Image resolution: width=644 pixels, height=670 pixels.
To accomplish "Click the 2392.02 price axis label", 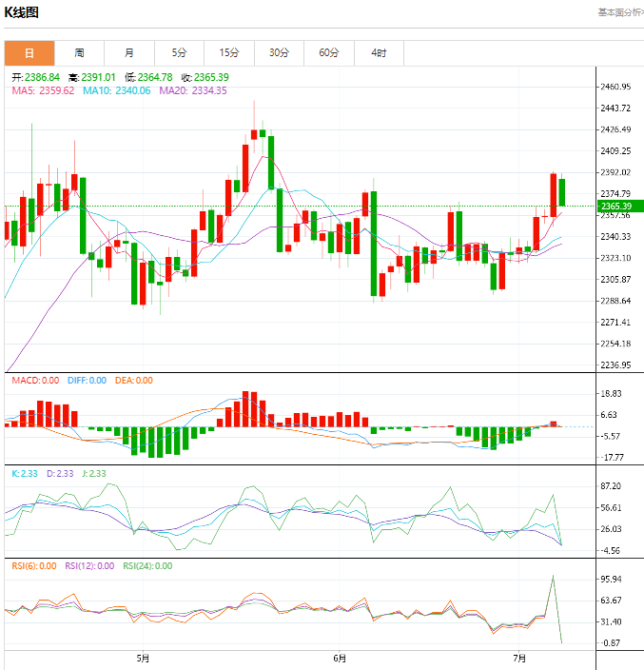I will pos(615,172).
